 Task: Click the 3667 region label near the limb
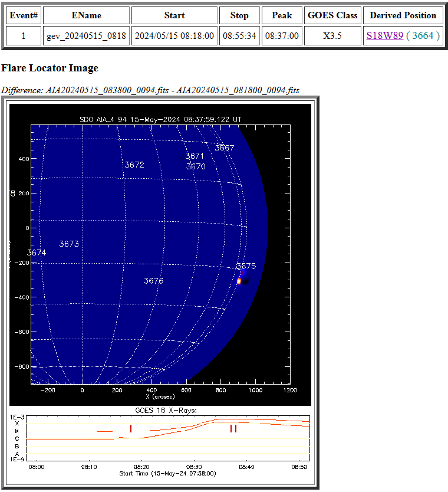pos(224,147)
